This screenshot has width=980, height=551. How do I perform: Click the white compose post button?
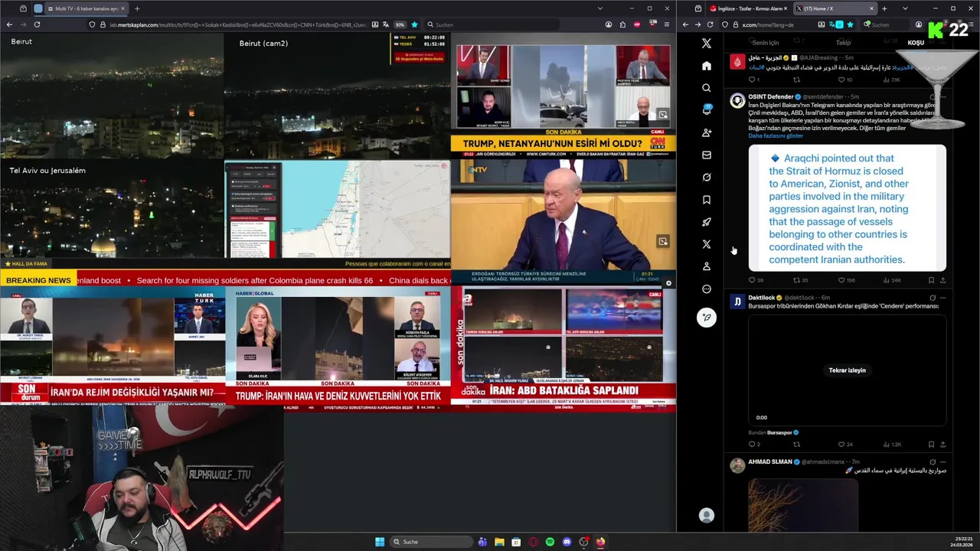[x=707, y=317]
